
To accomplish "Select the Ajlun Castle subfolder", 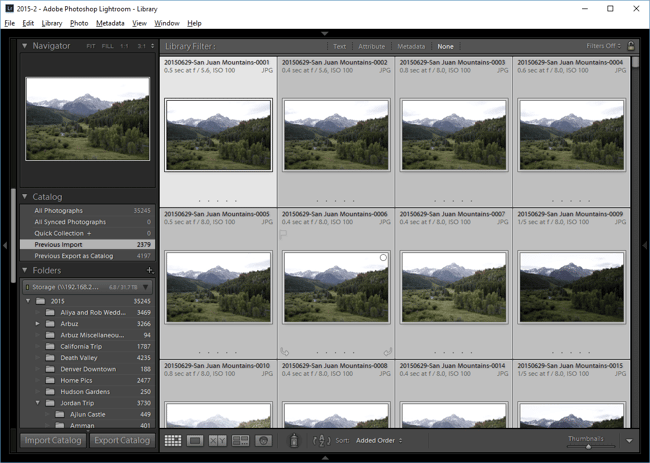I will [x=87, y=415].
